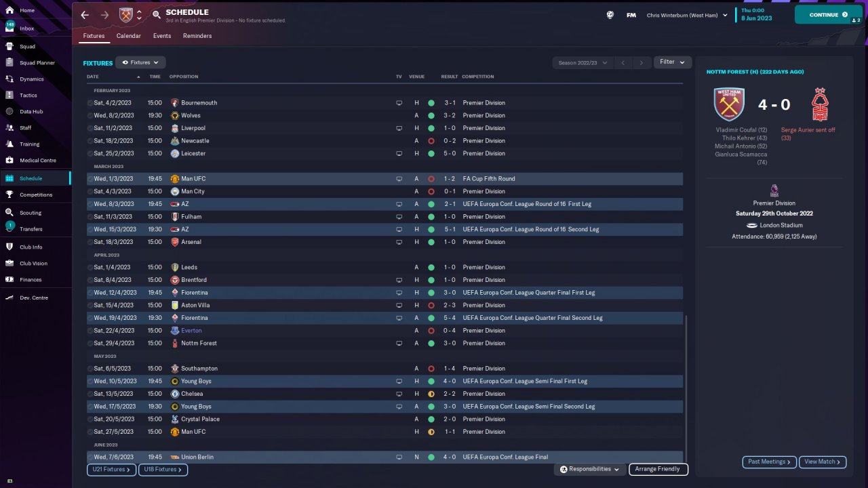Open the FM menu logo
This screenshot has width=868, height=488.
click(x=631, y=15)
